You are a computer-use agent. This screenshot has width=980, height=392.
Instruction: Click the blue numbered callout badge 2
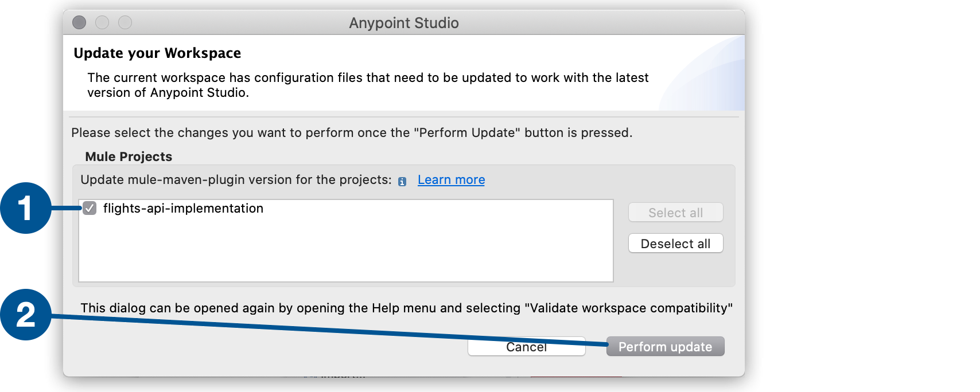click(25, 313)
